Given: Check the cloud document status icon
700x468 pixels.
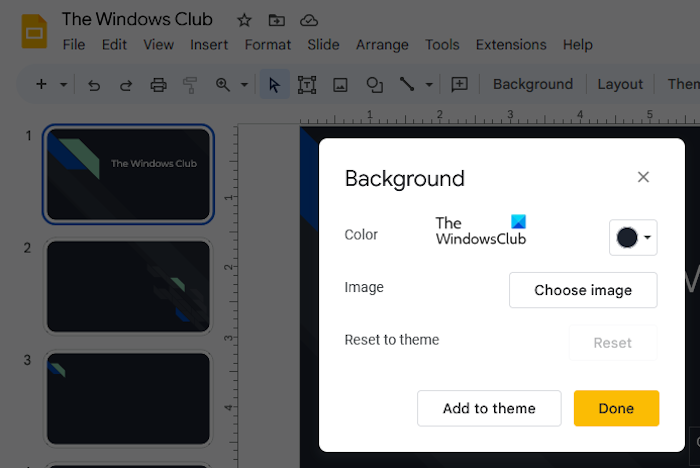Looking at the screenshot, I should click(308, 20).
